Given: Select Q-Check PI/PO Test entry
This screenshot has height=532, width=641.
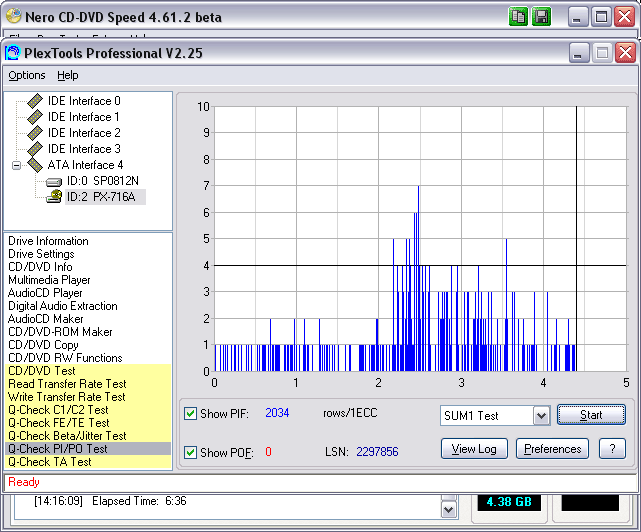Looking at the screenshot, I should (x=88, y=449).
